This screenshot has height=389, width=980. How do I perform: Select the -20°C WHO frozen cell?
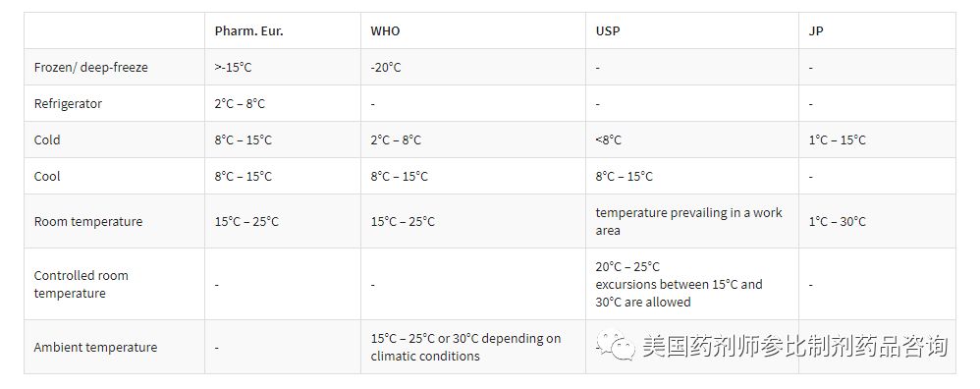coord(386,67)
